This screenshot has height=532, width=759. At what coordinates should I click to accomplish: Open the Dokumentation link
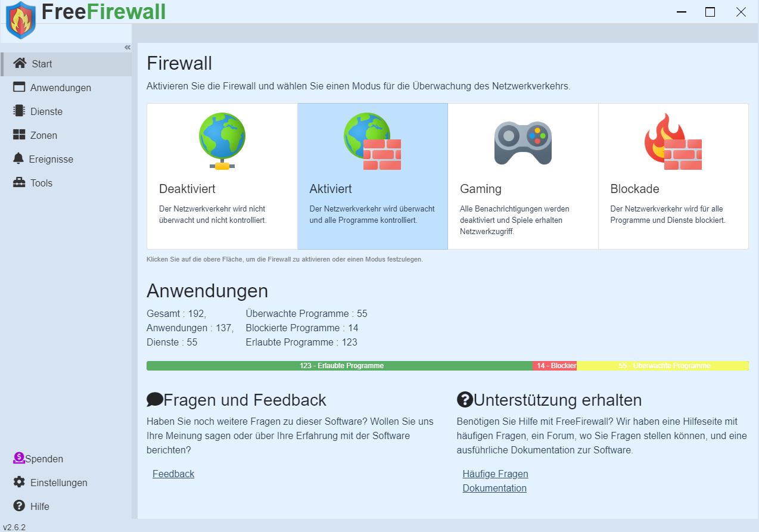494,488
